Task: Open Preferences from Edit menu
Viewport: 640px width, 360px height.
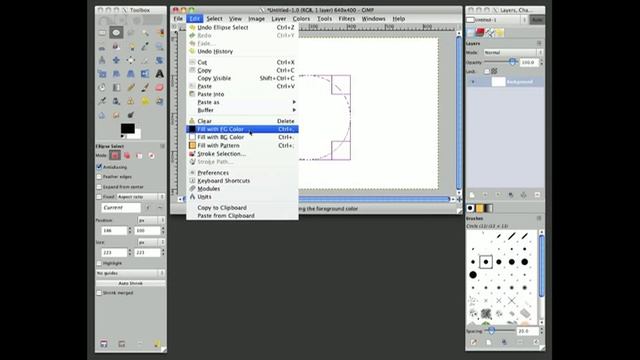Action: point(242,173)
